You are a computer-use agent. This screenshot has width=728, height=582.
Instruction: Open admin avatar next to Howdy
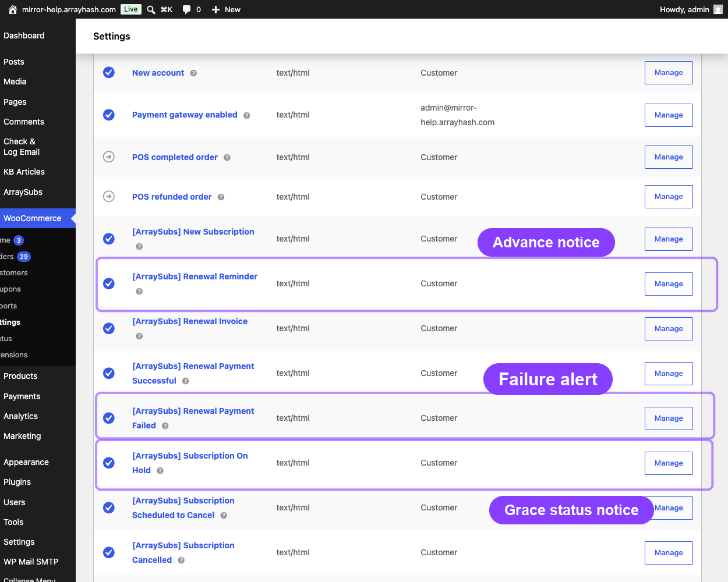coord(718,9)
